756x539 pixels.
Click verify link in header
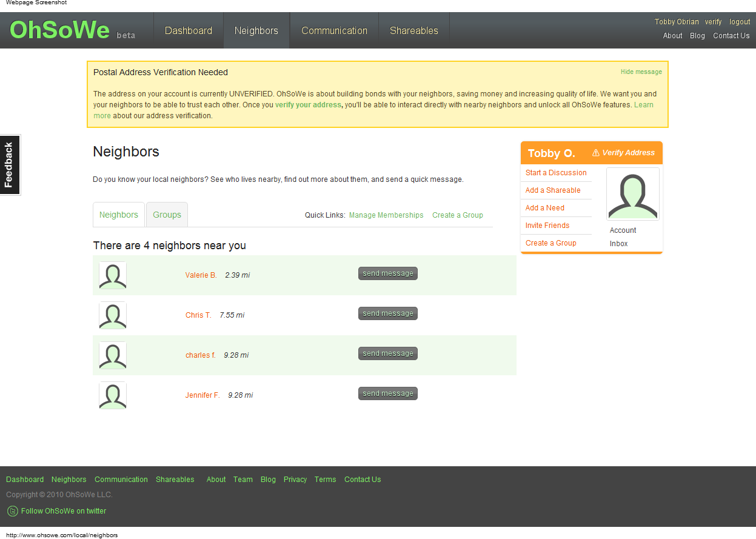click(713, 22)
